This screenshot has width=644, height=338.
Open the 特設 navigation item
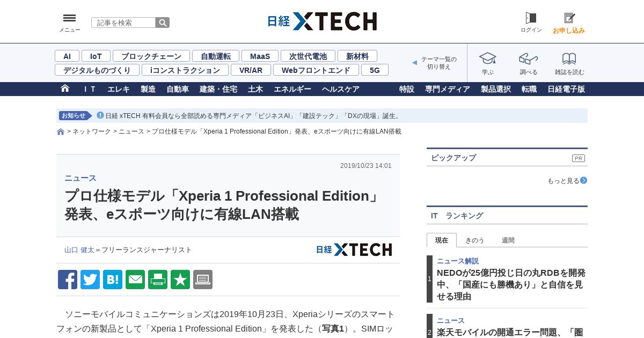point(407,89)
